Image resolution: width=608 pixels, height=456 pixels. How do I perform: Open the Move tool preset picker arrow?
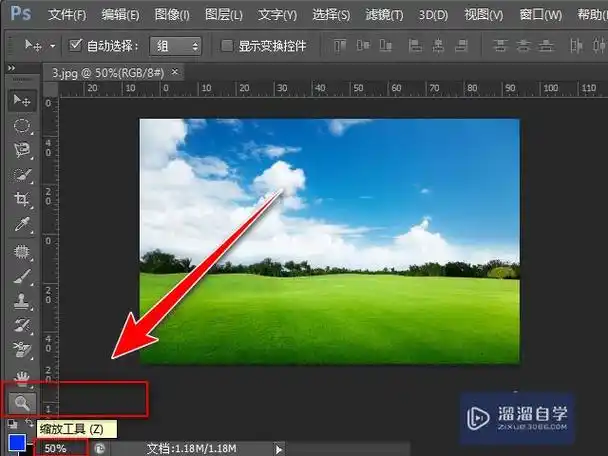point(53,46)
